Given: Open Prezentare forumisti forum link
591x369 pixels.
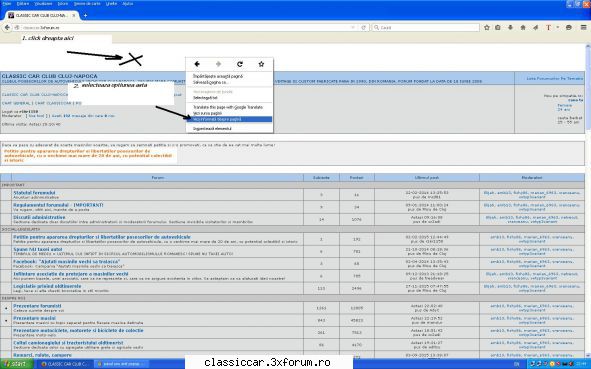Looking at the screenshot, I should click(37, 306).
